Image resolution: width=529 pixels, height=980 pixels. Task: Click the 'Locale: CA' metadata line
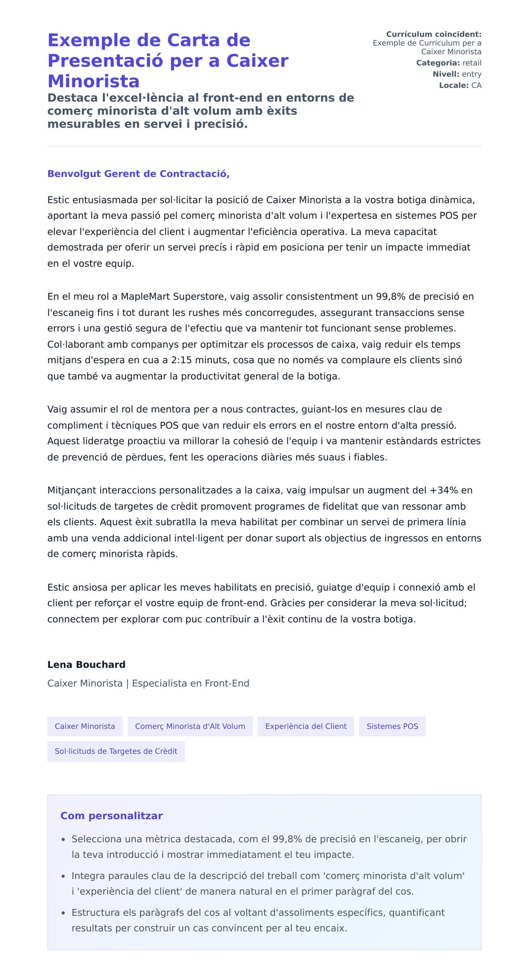tap(460, 85)
